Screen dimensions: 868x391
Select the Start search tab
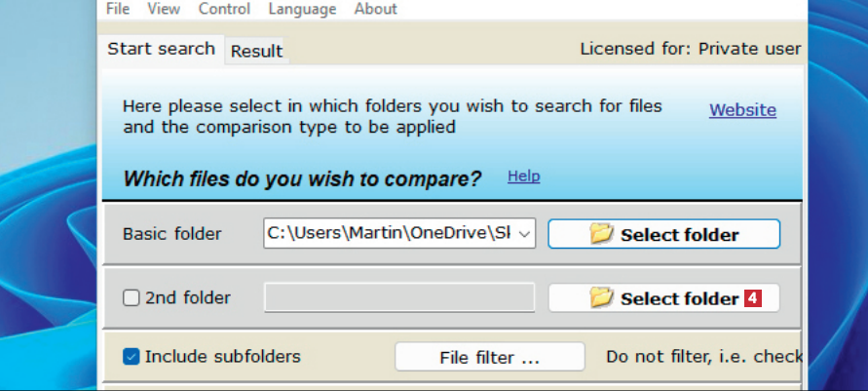click(161, 49)
